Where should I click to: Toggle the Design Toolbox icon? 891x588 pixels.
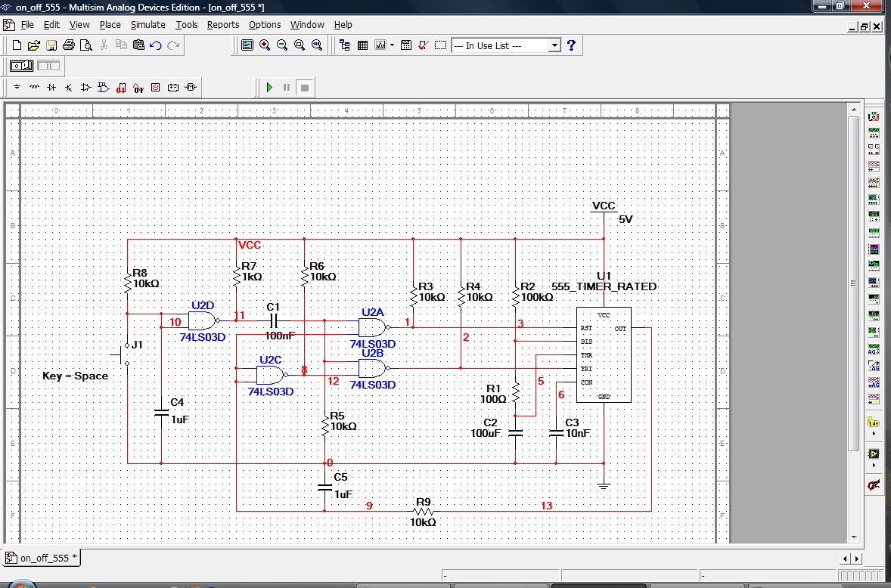tap(345, 45)
